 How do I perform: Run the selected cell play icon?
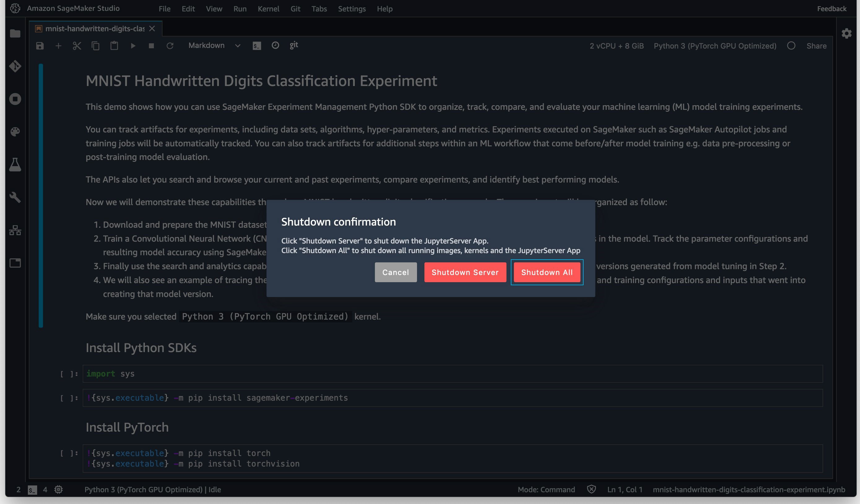[x=133, y=46]
